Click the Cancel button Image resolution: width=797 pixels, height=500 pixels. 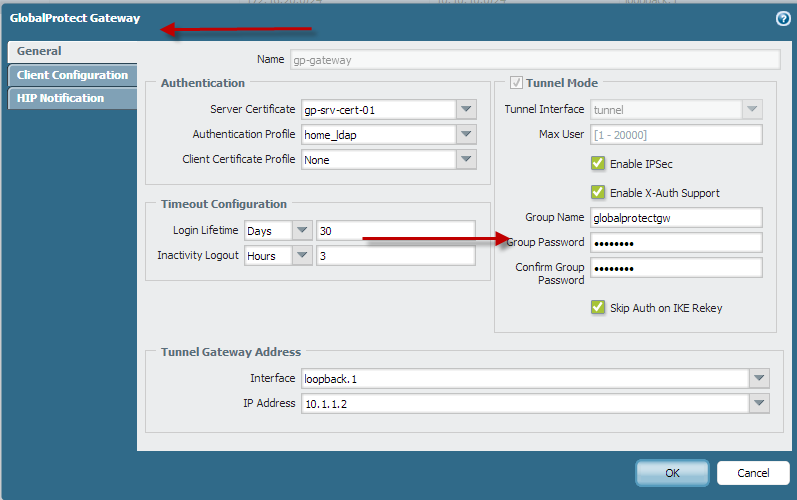(x=753, y=473)
